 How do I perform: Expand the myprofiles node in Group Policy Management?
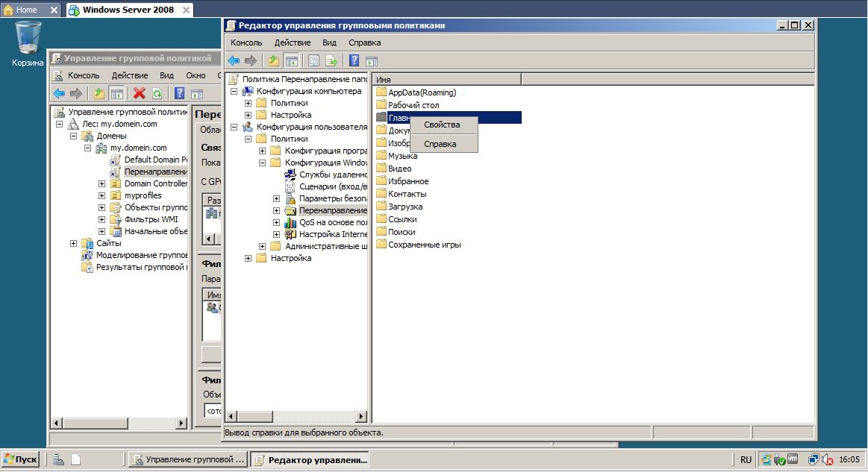click(x=102, y=196)
